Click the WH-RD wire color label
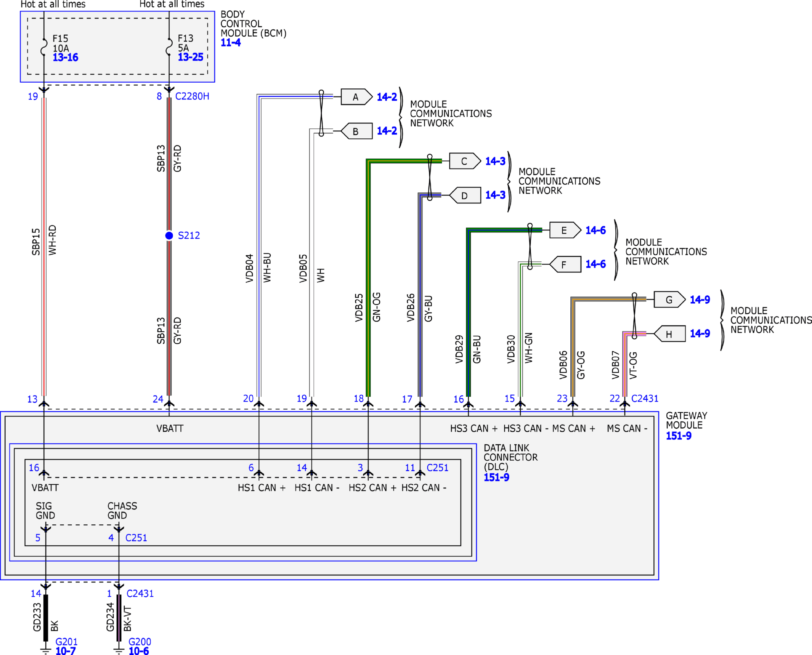The image size is (812, 655). 53,240
